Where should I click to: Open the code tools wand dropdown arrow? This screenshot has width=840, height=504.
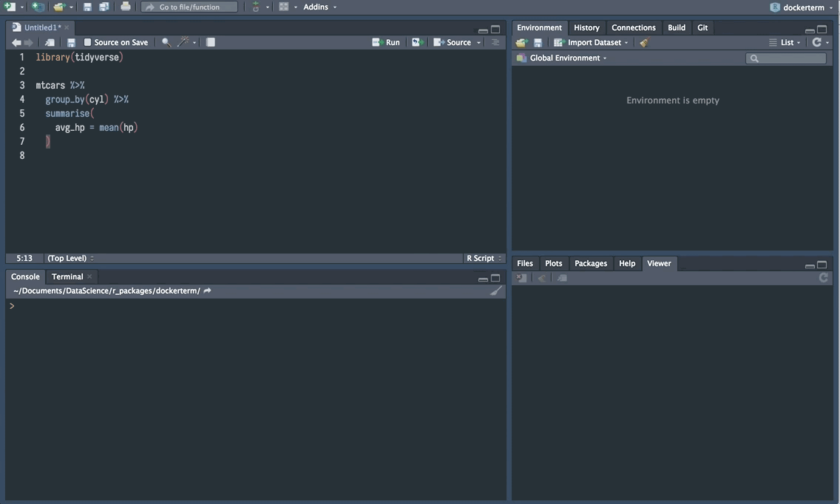[x=194, y=43]
